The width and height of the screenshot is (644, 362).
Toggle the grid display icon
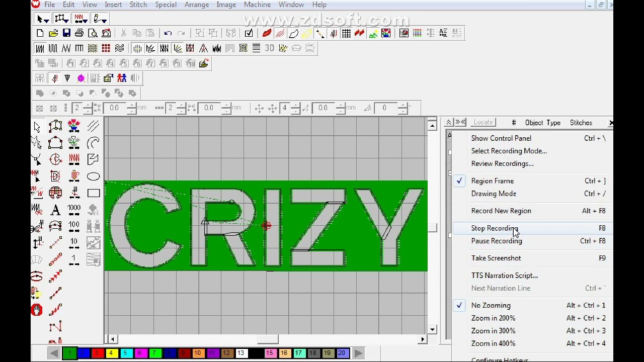click(346, 33)
